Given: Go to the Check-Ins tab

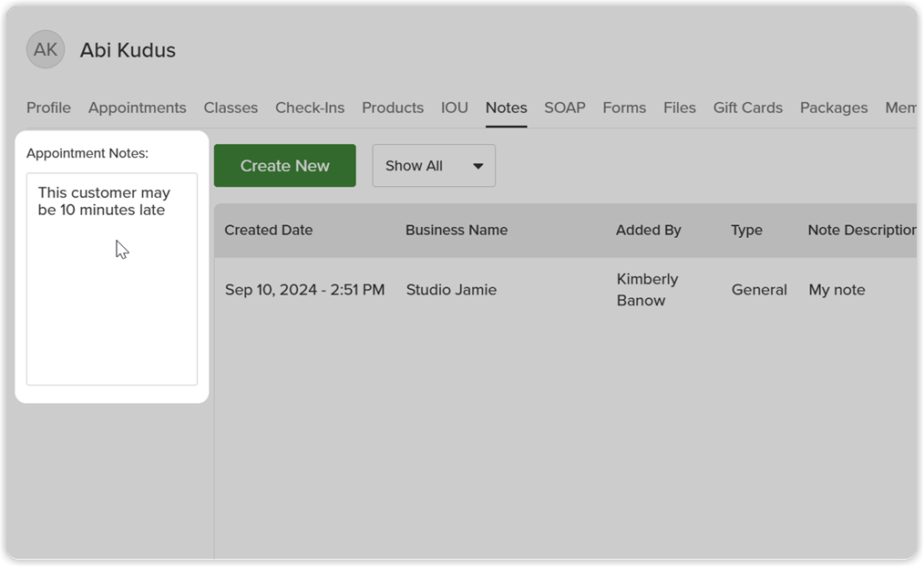Looking at the screenshot, I should [310, 108].
